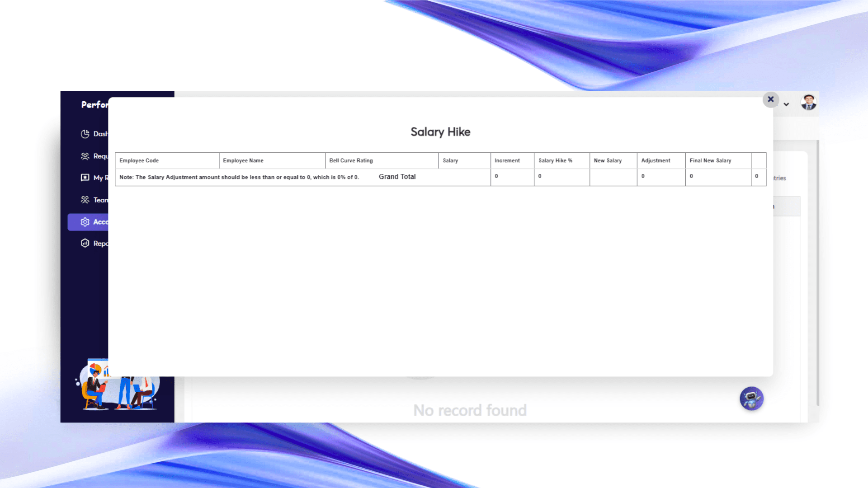Expand the chevron dropdown beside profile avatar
Viewport: 868px width, 488px height.
787,104
